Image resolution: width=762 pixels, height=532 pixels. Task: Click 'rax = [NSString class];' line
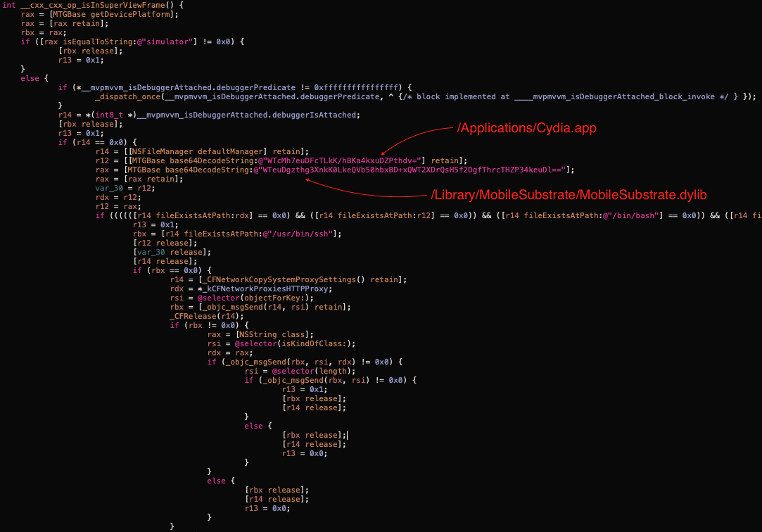pyautogui.click(x=260, y=335)
